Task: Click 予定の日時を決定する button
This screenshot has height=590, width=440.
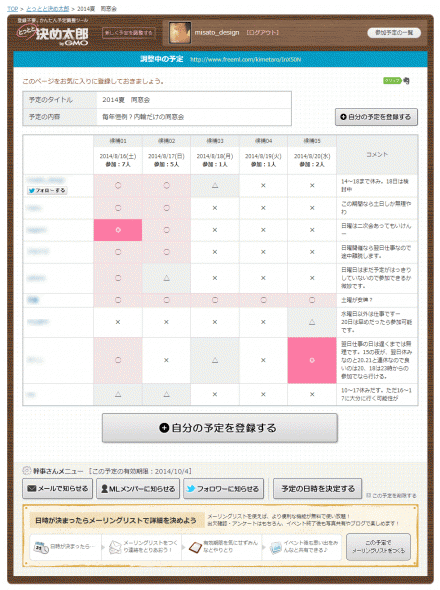Action: (x=317, y=488)
